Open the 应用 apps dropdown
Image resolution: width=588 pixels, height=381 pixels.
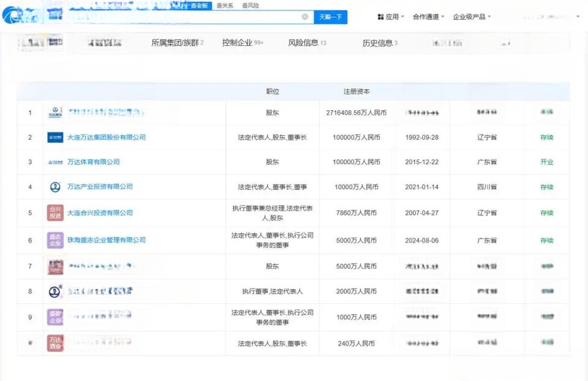(x=391, y=17)
